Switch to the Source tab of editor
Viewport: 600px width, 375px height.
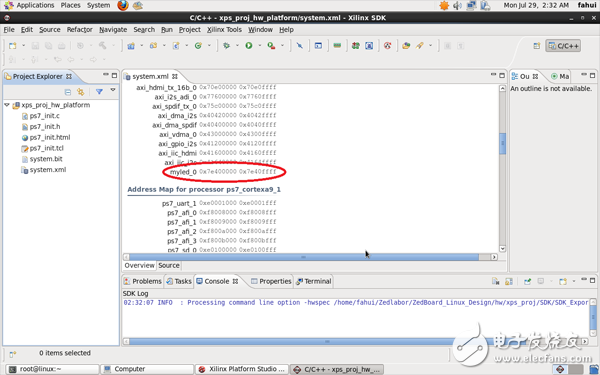tap(169, 265)
